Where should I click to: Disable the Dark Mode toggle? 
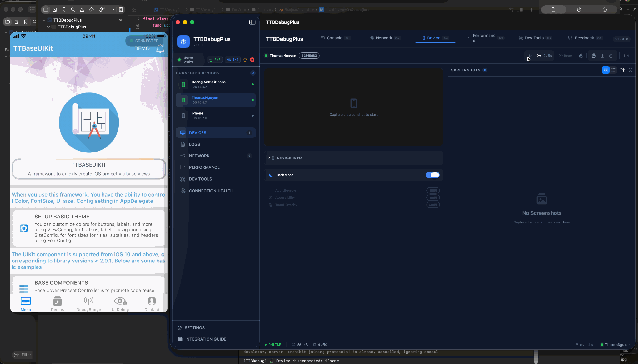(x=432, y=175)
